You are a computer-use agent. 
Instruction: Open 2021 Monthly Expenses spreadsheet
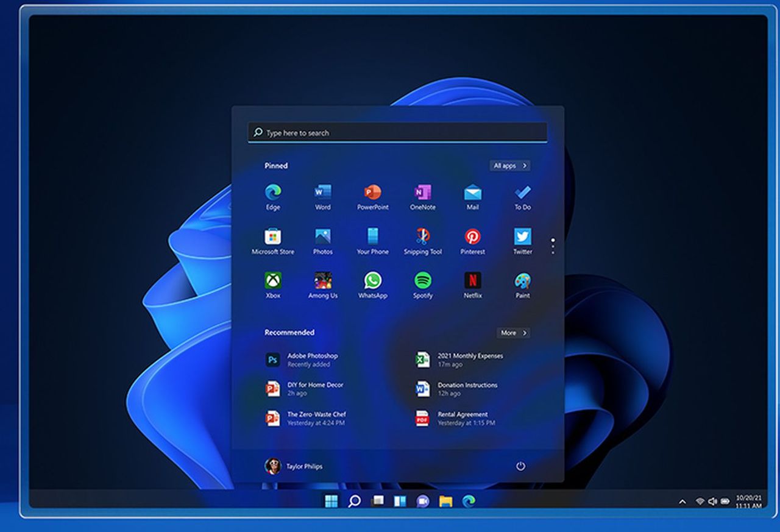[459, 360]
